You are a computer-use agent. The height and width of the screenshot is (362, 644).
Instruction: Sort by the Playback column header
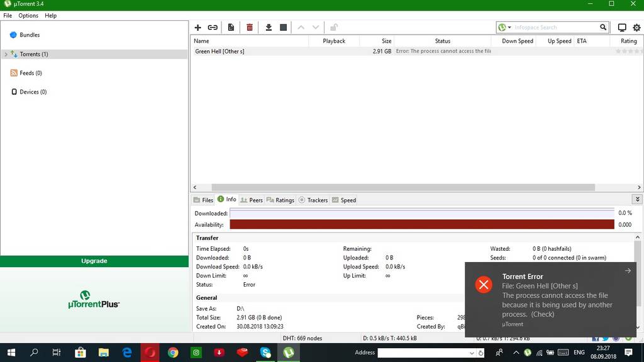(334, 41)
